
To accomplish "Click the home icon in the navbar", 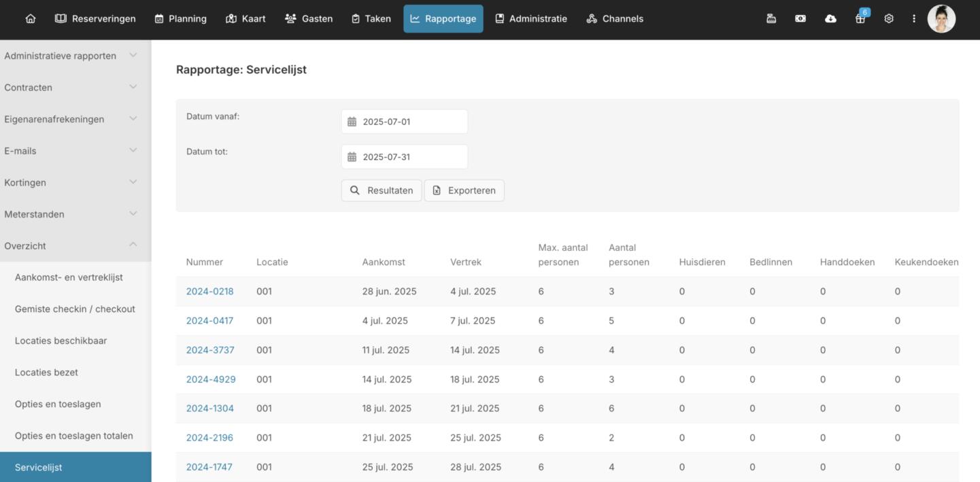I will (x=30, y=19).
